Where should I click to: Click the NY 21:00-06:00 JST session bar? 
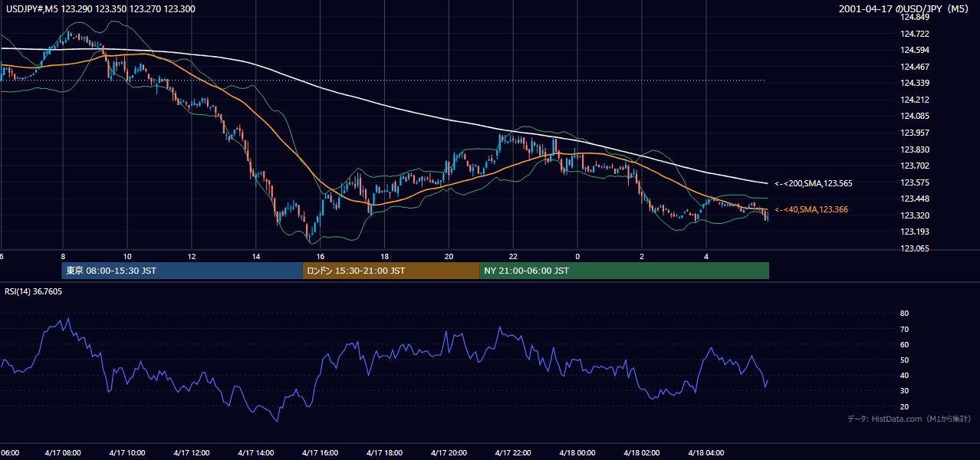coord(624,271)
